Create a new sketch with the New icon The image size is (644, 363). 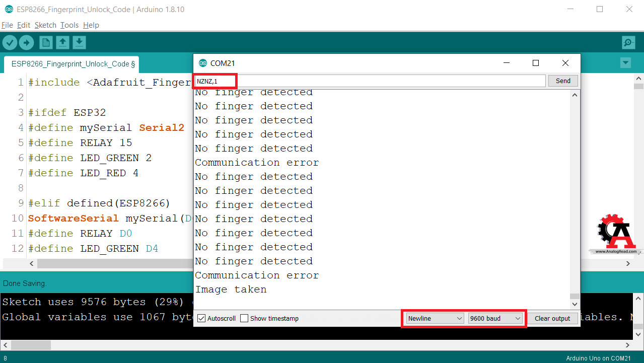46,43
